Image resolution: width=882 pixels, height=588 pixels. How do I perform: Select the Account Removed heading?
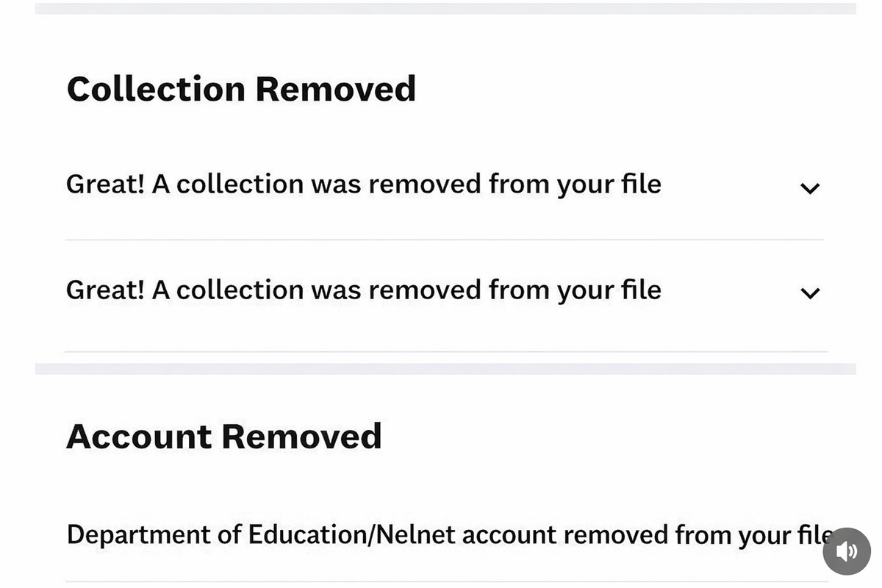[224, 437]
